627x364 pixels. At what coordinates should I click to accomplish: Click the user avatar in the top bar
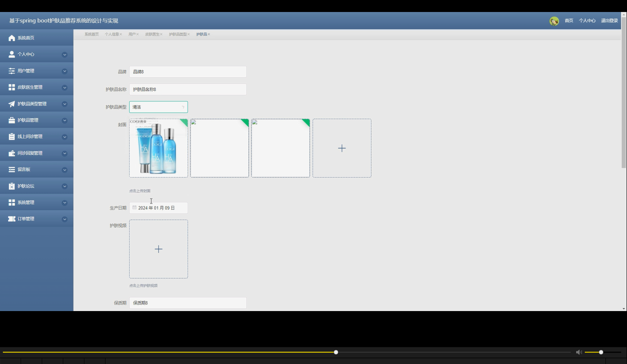coord(554,20)
